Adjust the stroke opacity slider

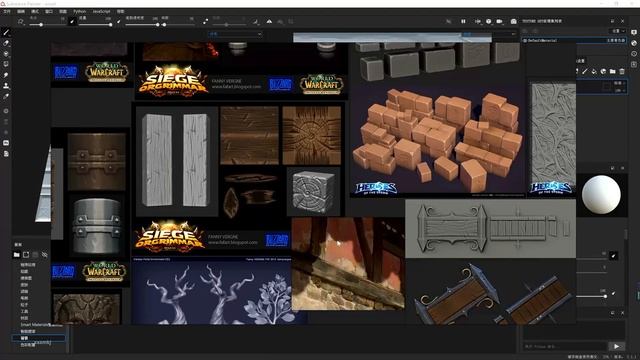[142, 24]
